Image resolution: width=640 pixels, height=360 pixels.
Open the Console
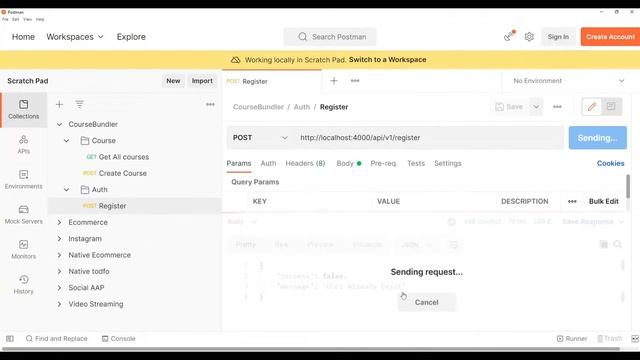[118, 338]
